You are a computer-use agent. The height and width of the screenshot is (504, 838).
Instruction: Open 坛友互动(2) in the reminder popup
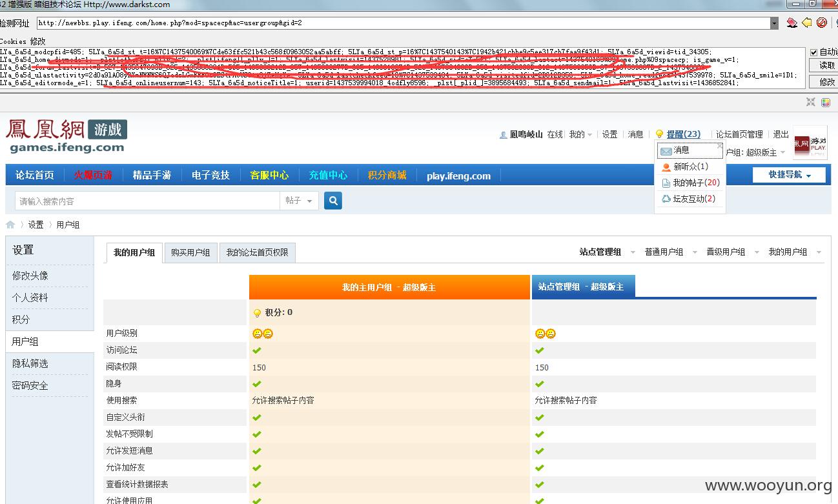coord(689,199)
